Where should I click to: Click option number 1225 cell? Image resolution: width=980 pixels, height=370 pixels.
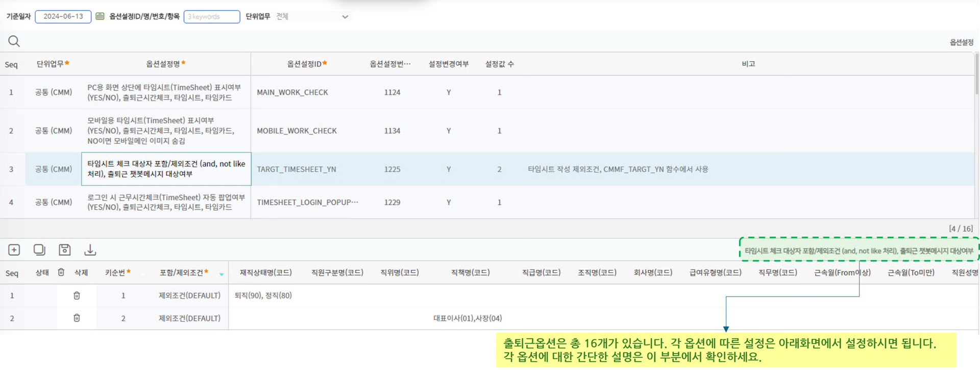(392, 169)
